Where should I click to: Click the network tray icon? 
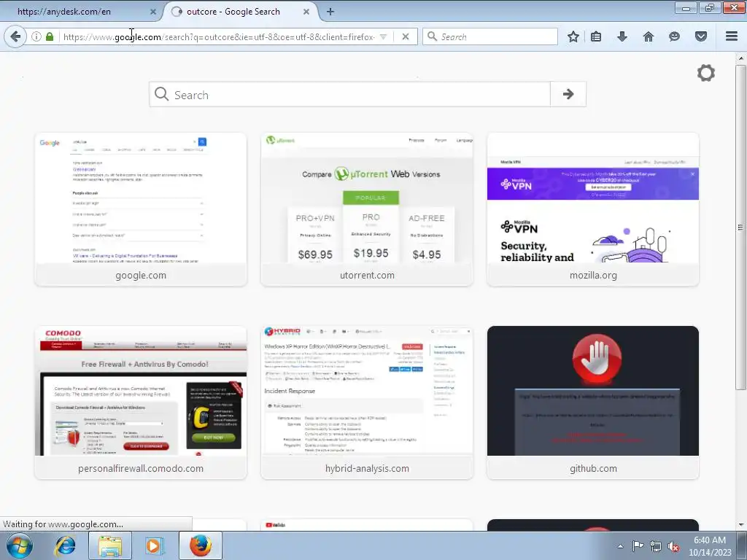[x=656, y=546]
